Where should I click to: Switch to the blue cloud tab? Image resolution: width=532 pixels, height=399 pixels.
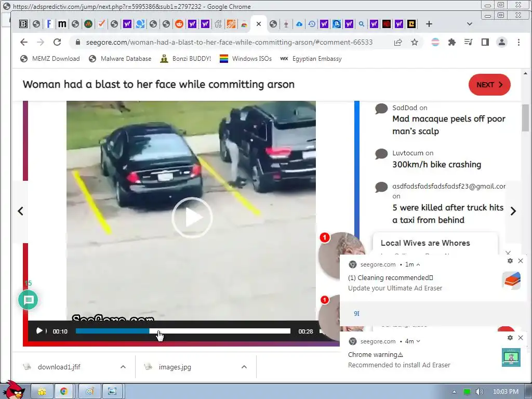[299, 24]
